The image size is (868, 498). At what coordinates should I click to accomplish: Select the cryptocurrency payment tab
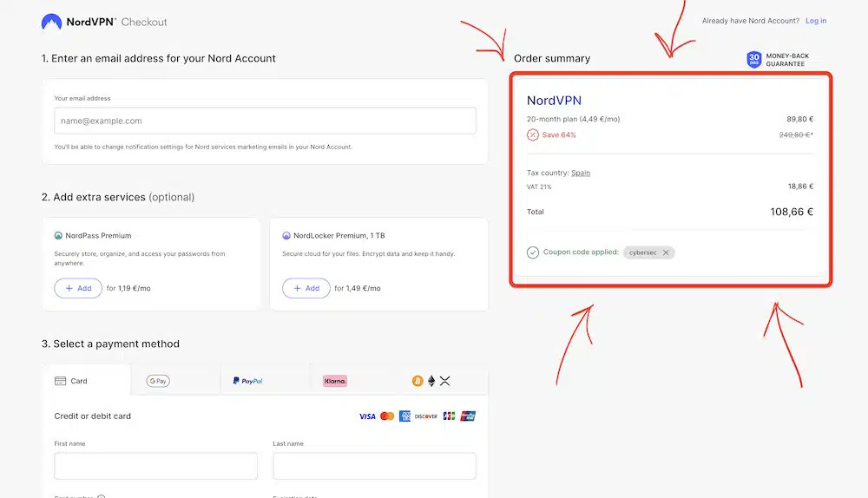pos(444,381)
